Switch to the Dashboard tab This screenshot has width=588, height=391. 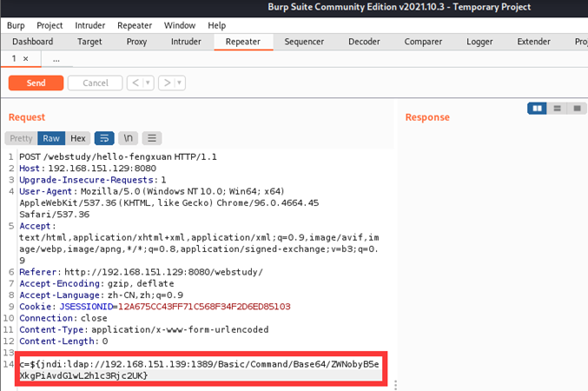tap(33, 42)
